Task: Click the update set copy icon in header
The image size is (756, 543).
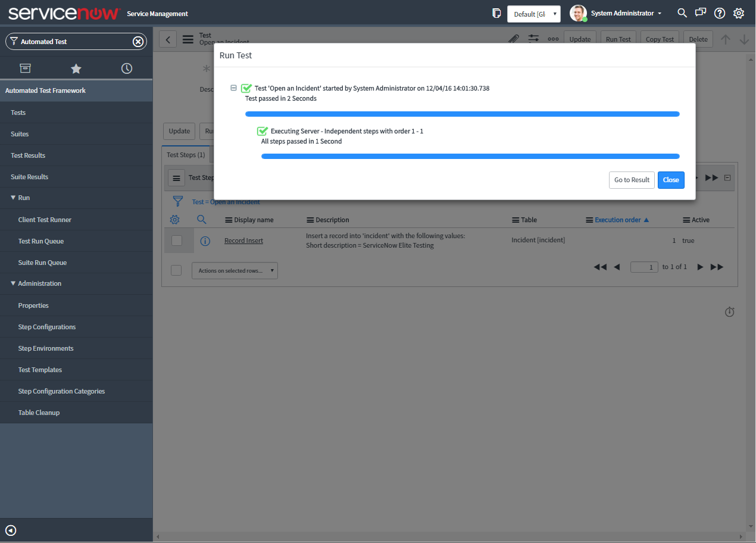Action: [x=496, y=13]
